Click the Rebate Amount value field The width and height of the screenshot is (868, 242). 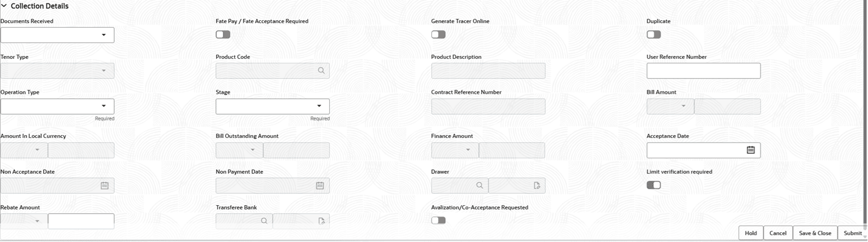81,221
